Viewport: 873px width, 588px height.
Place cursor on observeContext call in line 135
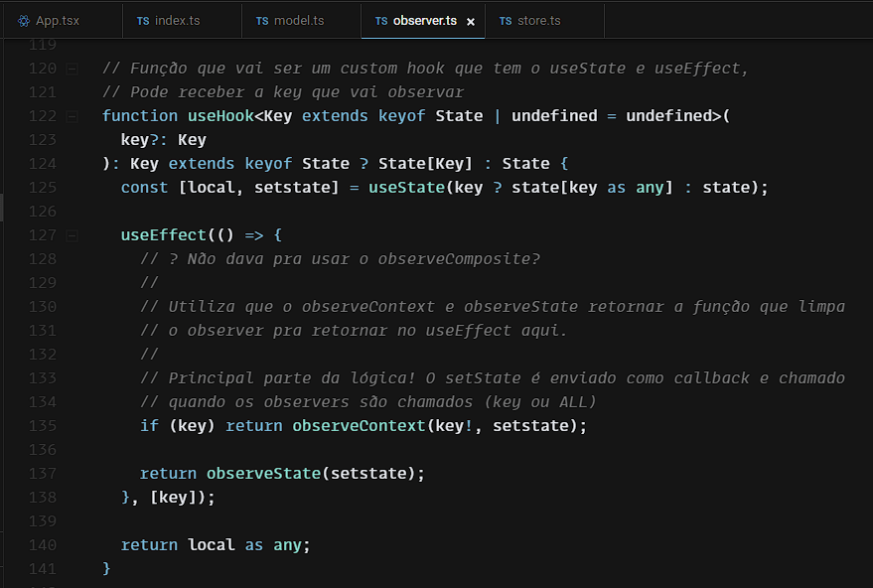click(x=358, y=426)
